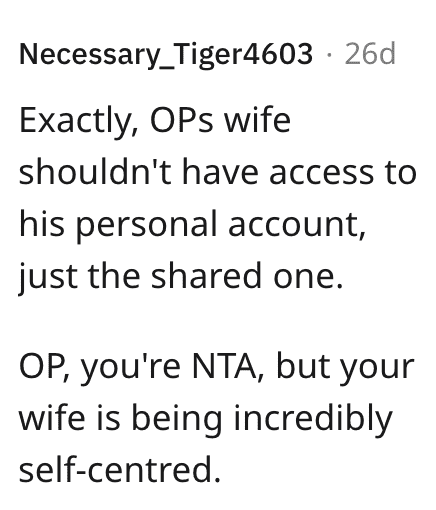
Task: Click the words 'but your'
Action: [x=345, y=368]
